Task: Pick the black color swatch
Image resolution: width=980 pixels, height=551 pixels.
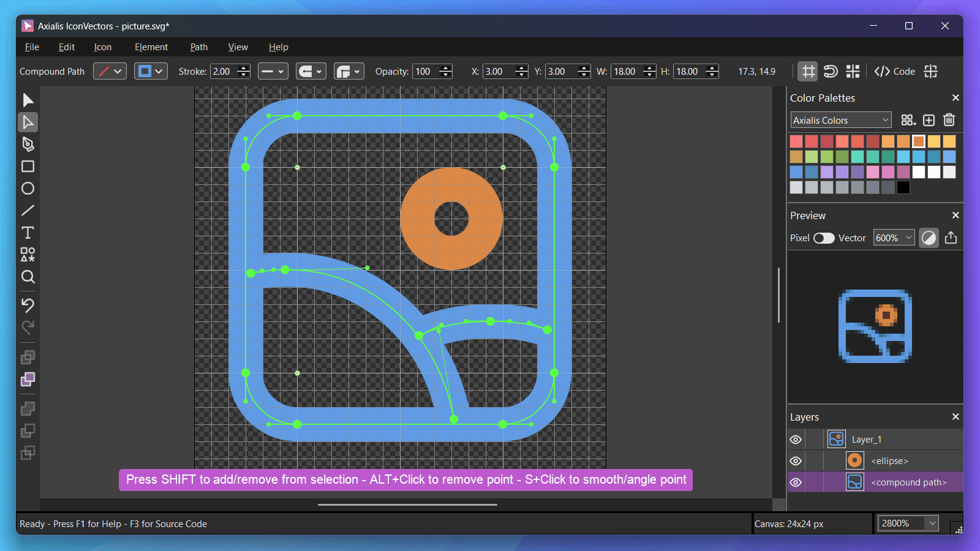Action: (x=903, y=187)
